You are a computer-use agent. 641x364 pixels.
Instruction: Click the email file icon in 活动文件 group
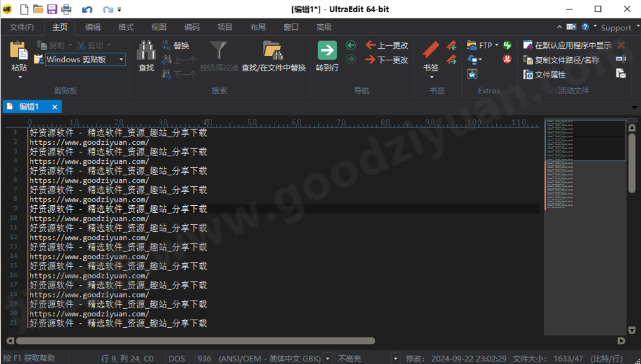[621, 74]
